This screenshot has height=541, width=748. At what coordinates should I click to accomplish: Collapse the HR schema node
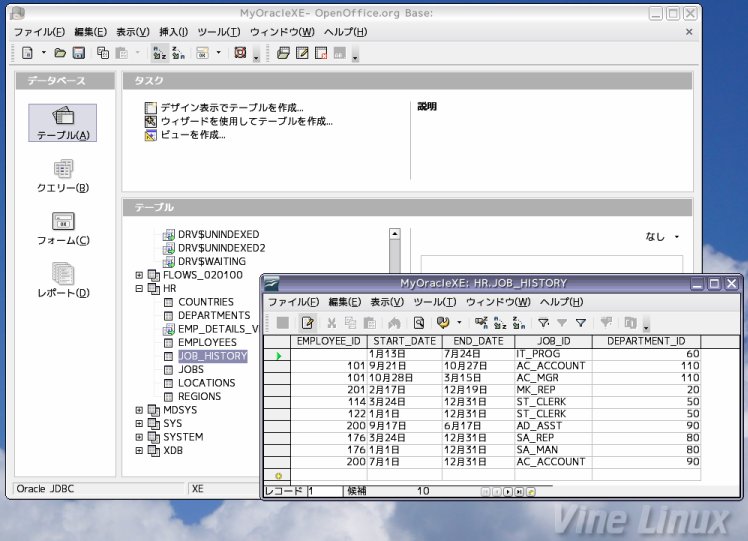coord(139,288)
